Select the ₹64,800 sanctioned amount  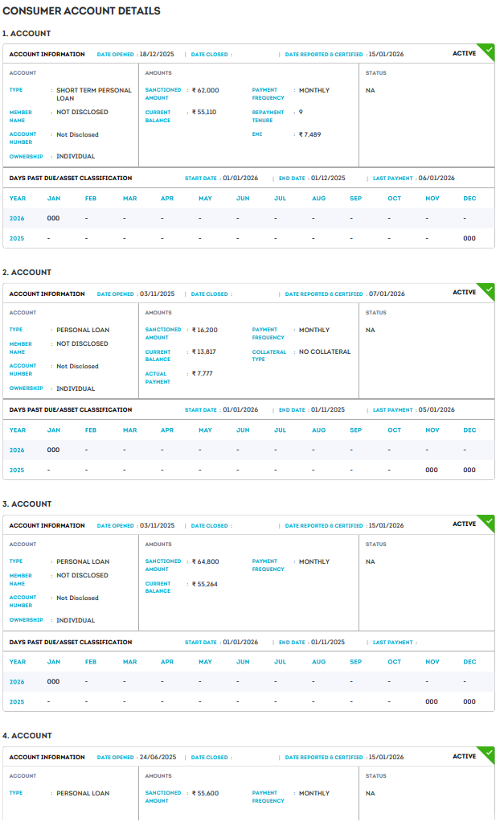click(205, 561)
